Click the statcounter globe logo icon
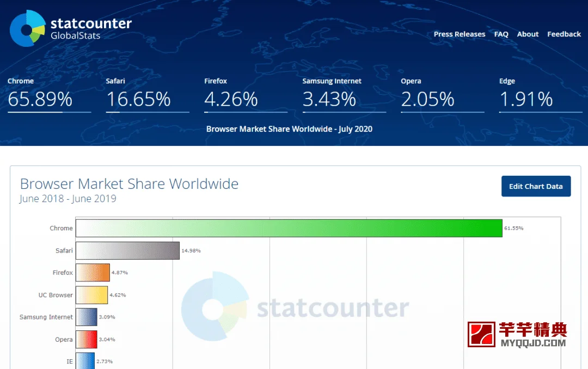 pos(27,28)
